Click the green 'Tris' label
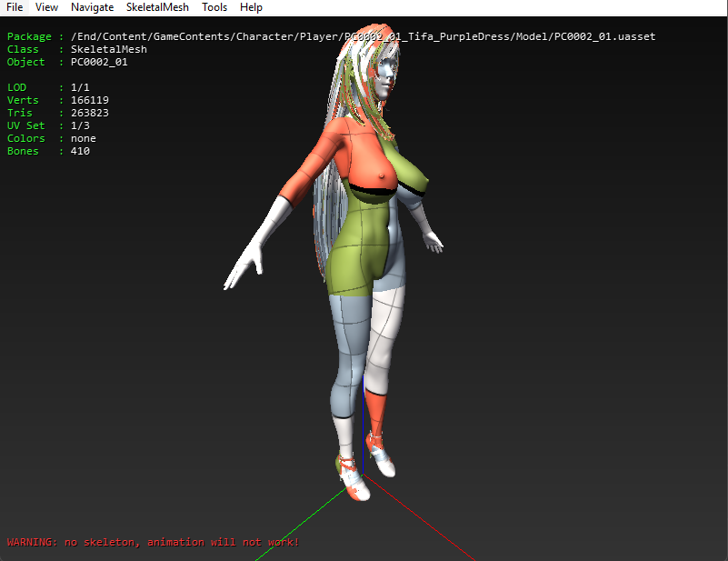The width and height of the screenshot is (728, 561). (x=19, y=113)
